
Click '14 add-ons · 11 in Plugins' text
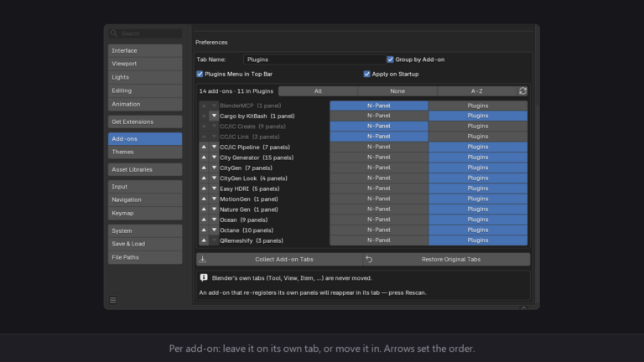coord(236,91)
